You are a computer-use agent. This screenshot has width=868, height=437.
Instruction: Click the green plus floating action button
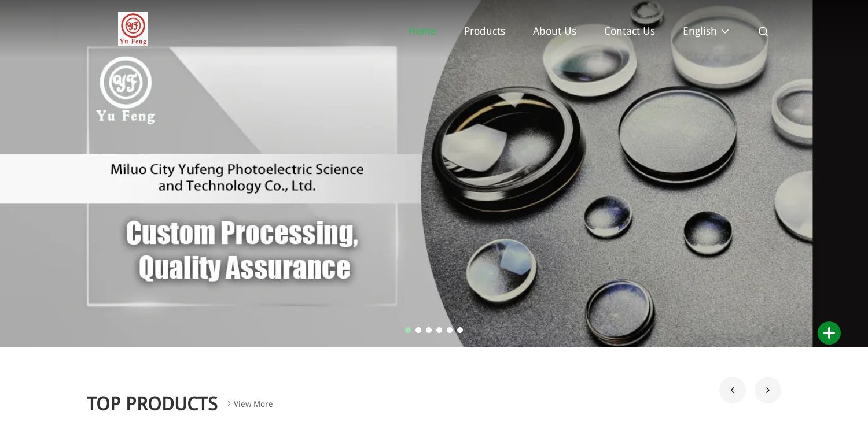(x=829, y=333)
